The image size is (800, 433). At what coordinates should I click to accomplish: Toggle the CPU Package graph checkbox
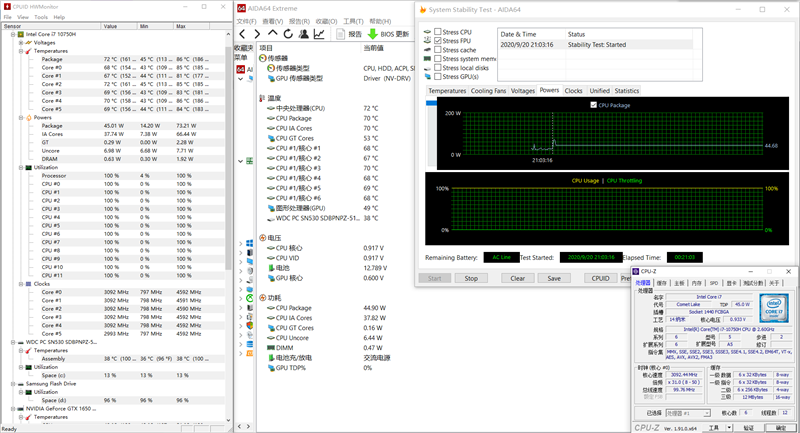pyautogui.click(x=593, y=104)
